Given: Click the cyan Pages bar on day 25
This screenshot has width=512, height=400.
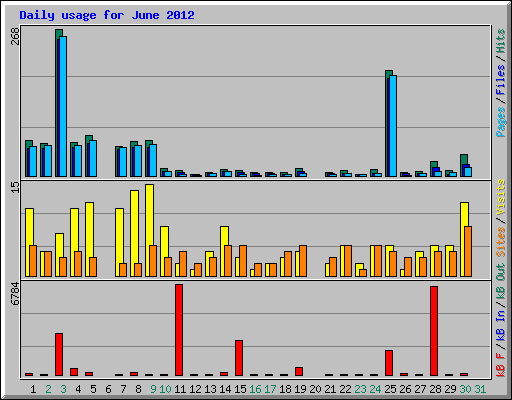Looking at the screenshot, I should pyautogui.click(x=393, y=126).
